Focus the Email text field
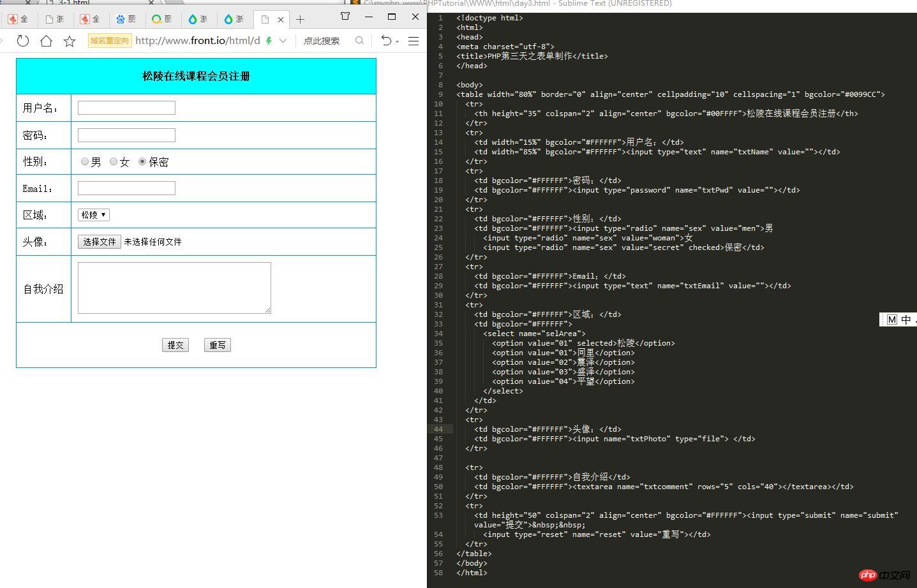The width and height of the screenshot is (917, 588). [x=126, y=188]
